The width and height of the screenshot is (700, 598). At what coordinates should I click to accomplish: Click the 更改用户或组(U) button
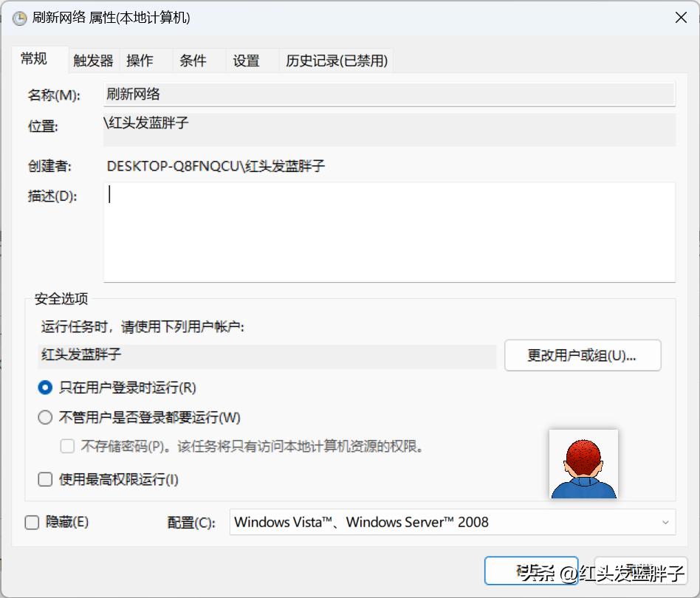tap(583, 355)
